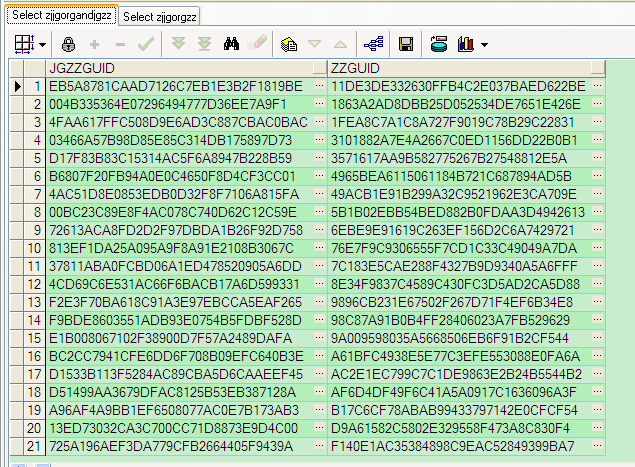Click the delete record minus icon

coord(120,44)
